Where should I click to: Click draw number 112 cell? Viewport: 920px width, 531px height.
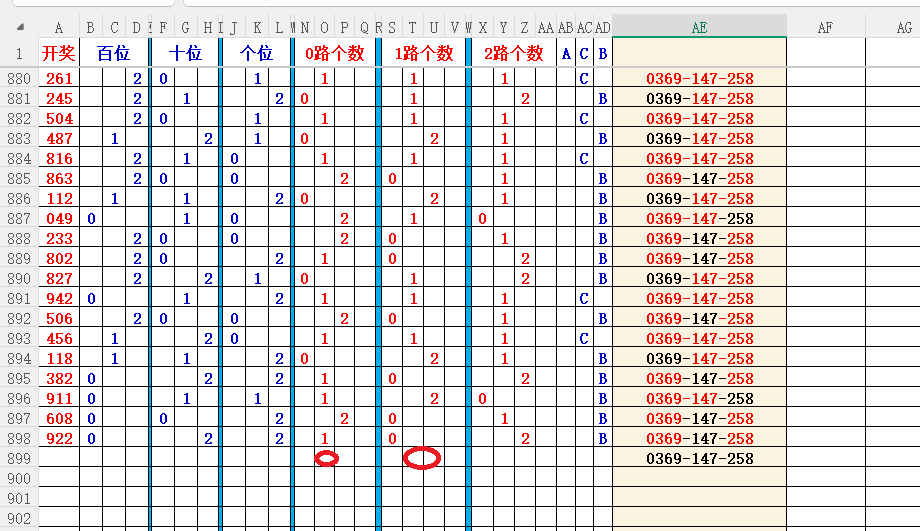(x=59, y=198)
